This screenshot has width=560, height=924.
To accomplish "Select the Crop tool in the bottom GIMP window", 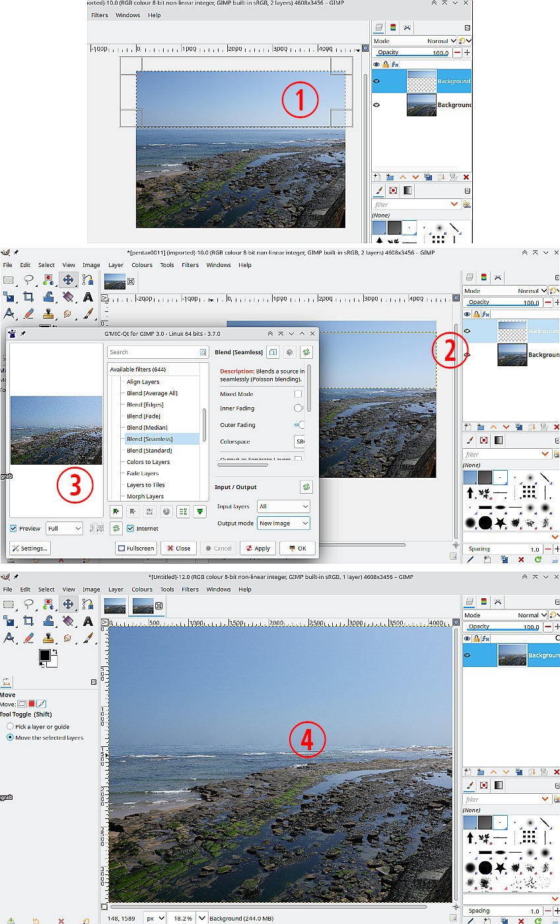I will pyautogui.click(x=28, y=621).
